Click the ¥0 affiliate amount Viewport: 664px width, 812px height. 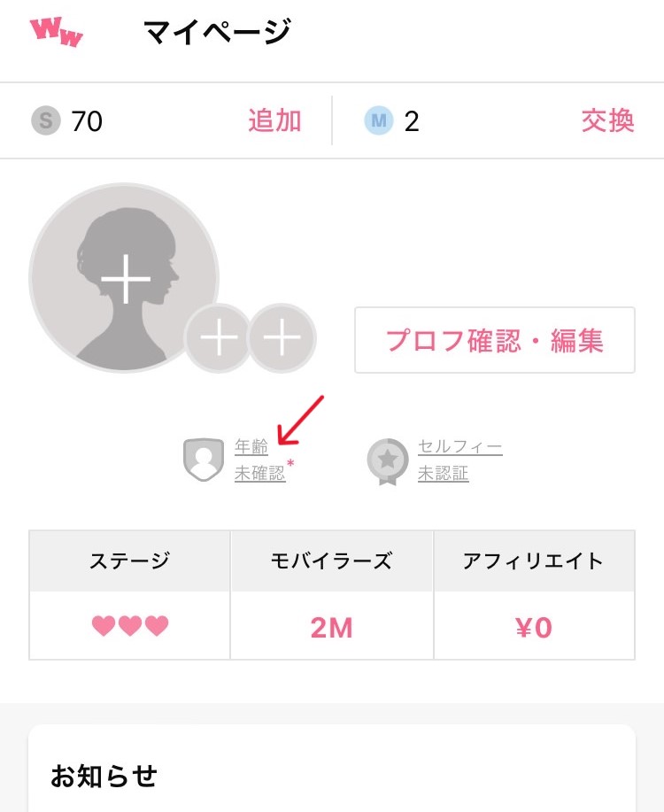click(533, 628)
